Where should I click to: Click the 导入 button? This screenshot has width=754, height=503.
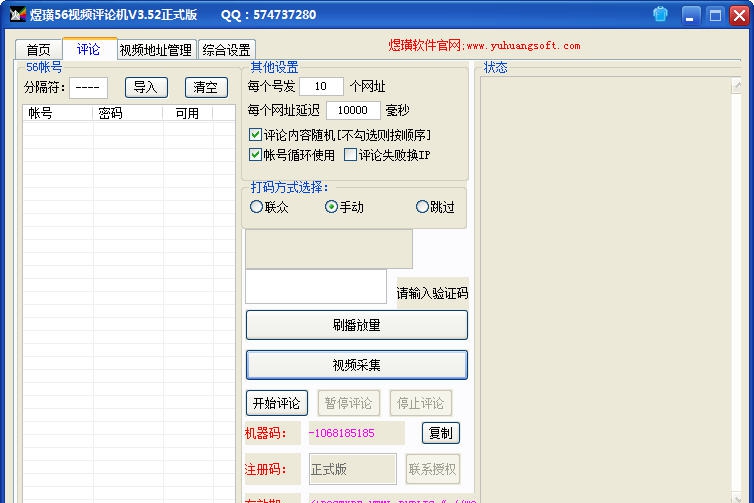point(146,87)
